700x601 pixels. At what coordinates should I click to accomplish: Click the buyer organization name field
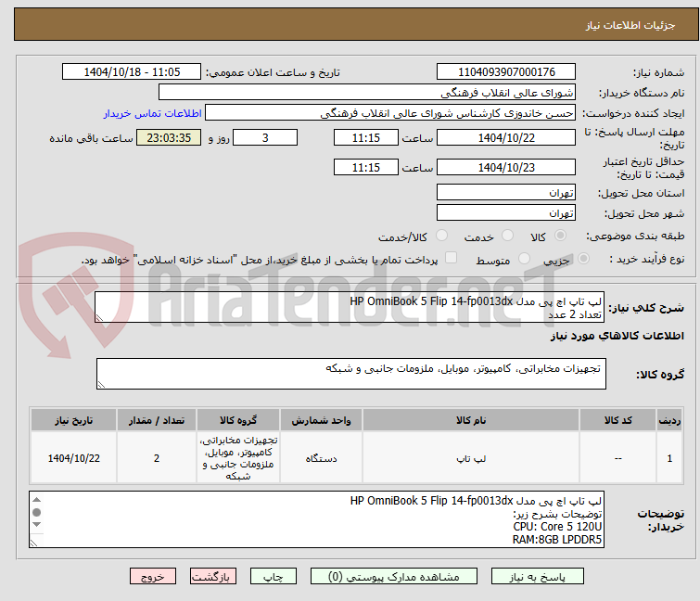click(x=367, y=93)
